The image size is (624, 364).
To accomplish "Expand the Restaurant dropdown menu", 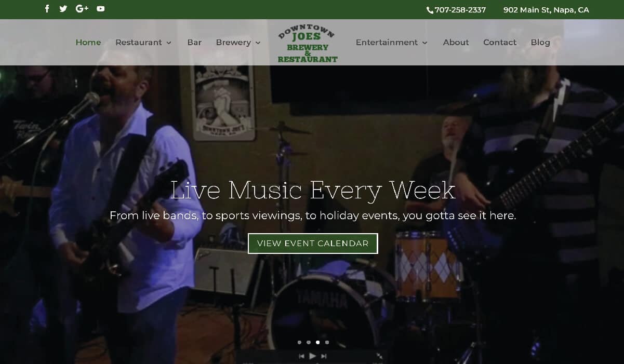I will coord(143,43).
